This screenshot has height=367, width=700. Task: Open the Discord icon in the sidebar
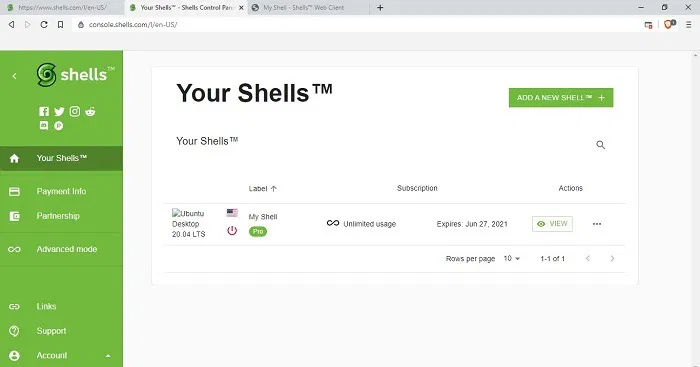(x=44, y=126)
